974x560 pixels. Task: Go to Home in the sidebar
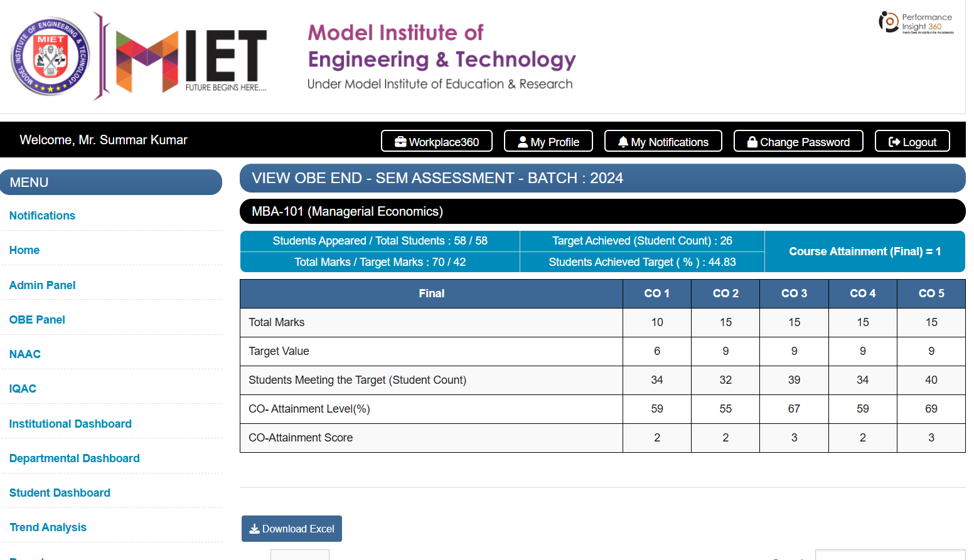point(24,250)
